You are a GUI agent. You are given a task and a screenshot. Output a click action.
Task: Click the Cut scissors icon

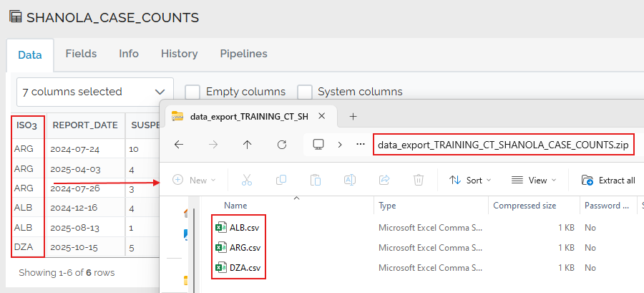point(246,180)
